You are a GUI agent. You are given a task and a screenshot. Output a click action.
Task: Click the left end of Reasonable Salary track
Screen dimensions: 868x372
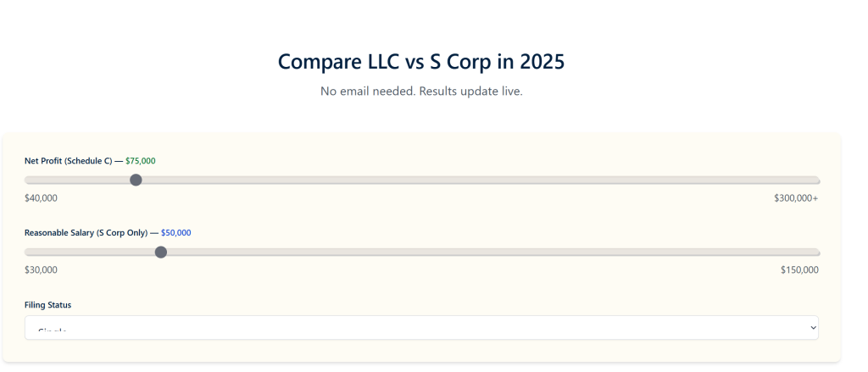point(28,252)
